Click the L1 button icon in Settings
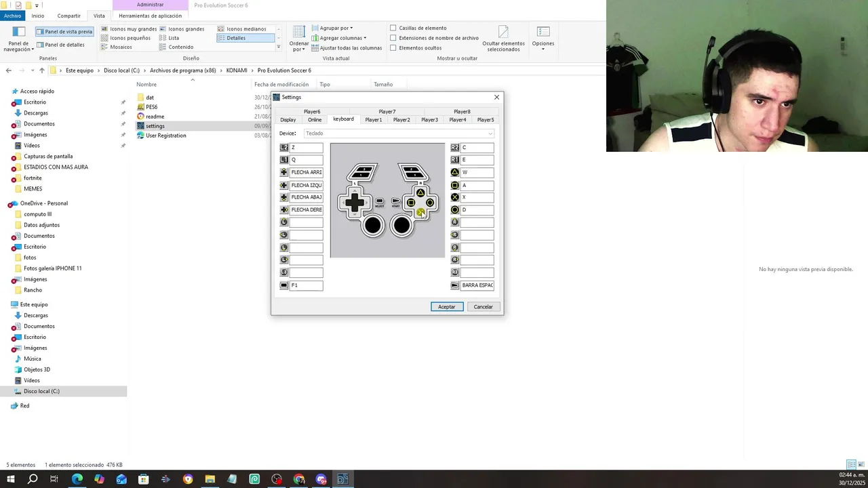Viewport: 868px width, 488px height. (x=284, y=160)
